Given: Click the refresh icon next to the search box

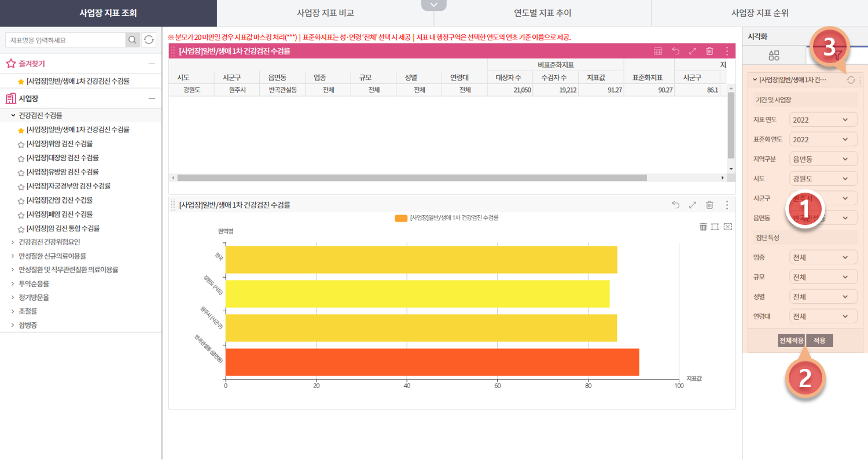Looking at the screenshot, I should (x=149, y=39).
